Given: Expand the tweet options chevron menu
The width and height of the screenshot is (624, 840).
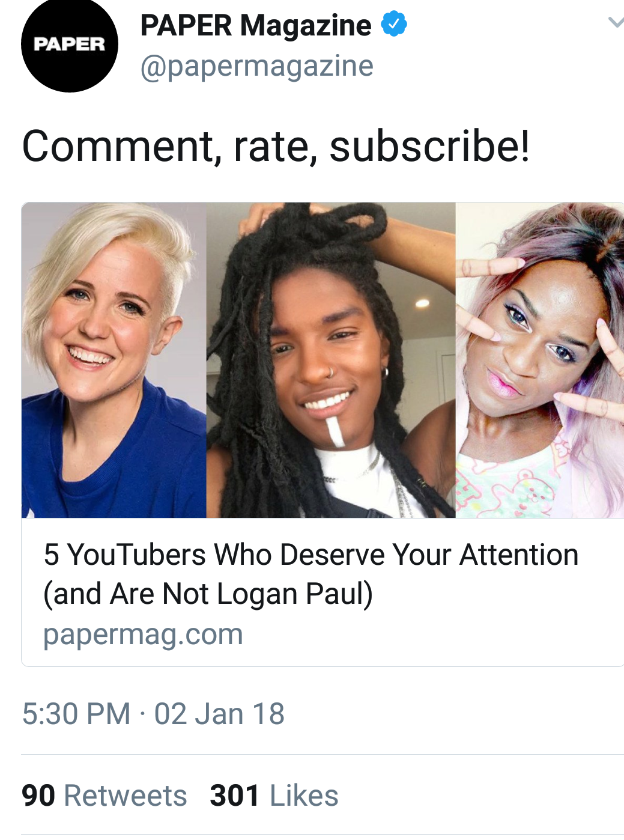Looking at the screenshot, I should pyautogui.click(x=616, y=23).
